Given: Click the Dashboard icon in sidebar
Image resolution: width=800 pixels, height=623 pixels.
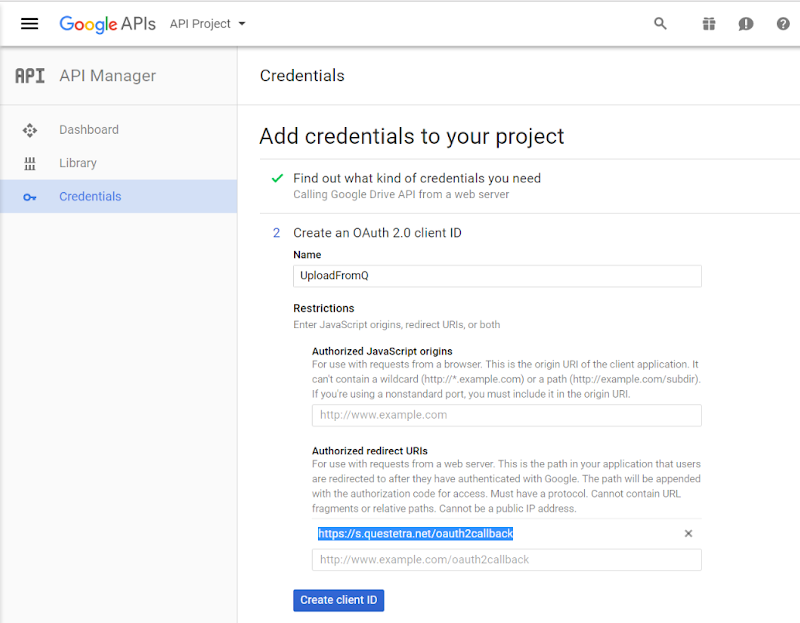Looking at the screenshot, I should (x=30, y=130).
